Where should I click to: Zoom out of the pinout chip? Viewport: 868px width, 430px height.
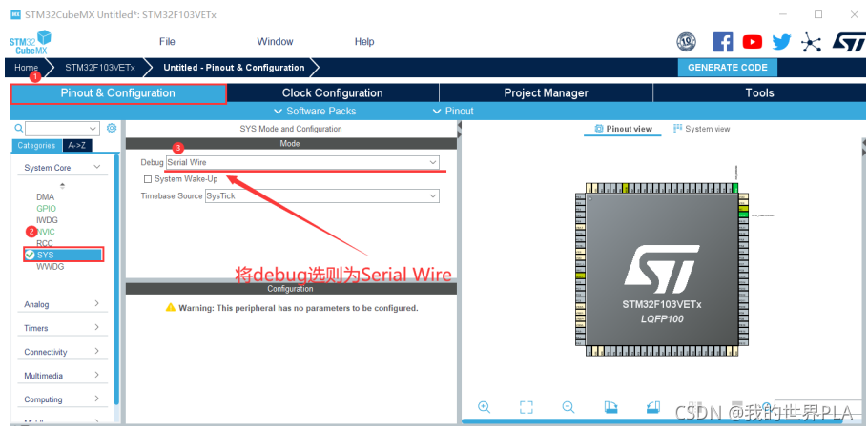point(568,408)
